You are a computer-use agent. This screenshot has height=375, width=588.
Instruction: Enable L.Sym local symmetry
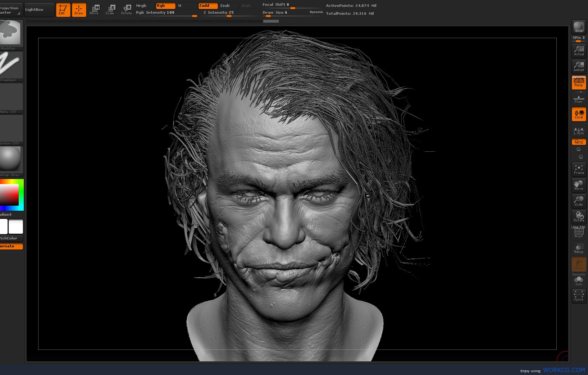[x=579, y=131]
